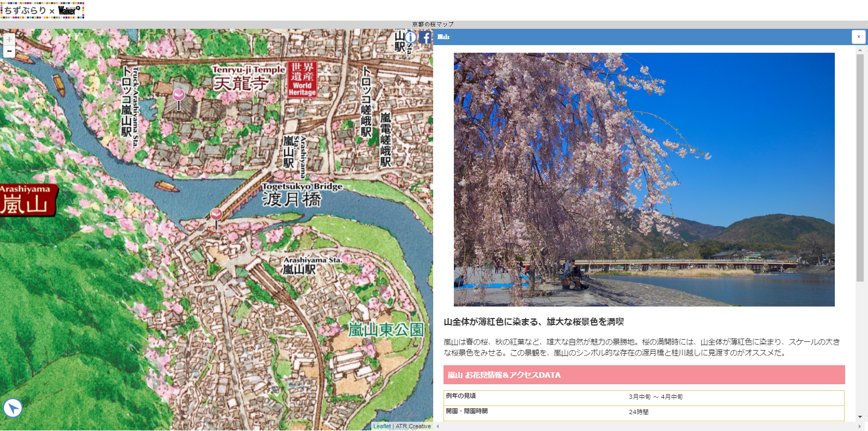868x431 pixels.
Task: Click the ちずぶらり × Walker logo
Action: click(42, 10)
